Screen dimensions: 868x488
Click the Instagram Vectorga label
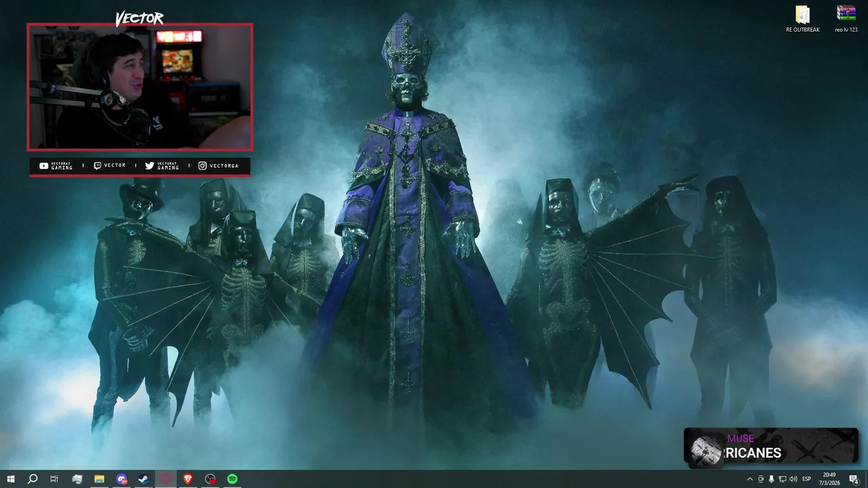(x=218, y=166)
